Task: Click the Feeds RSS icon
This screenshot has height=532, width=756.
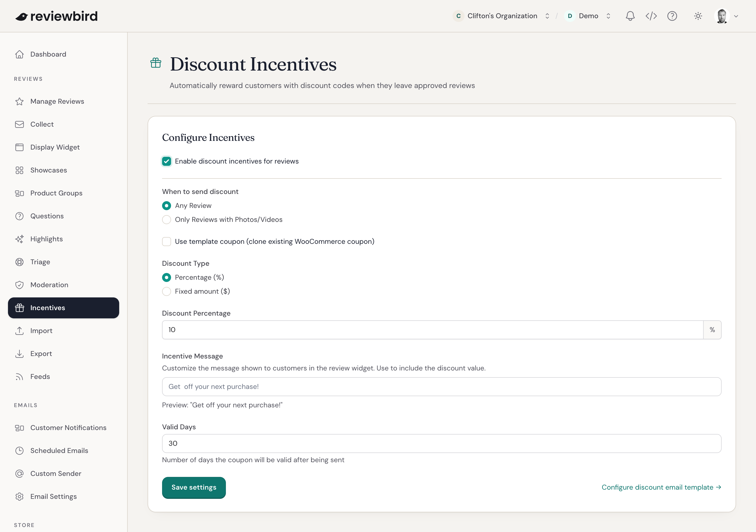Action: pos(19,377)
